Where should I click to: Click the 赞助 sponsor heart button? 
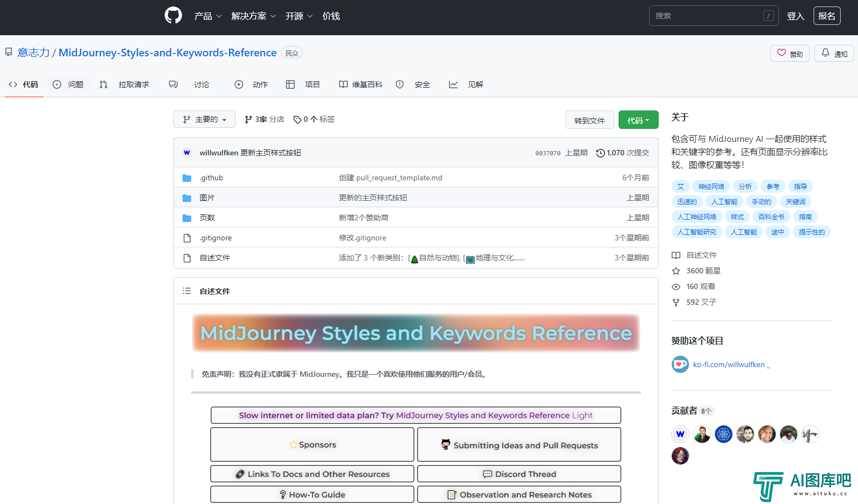pyautogui.click(x=790, y=53)
